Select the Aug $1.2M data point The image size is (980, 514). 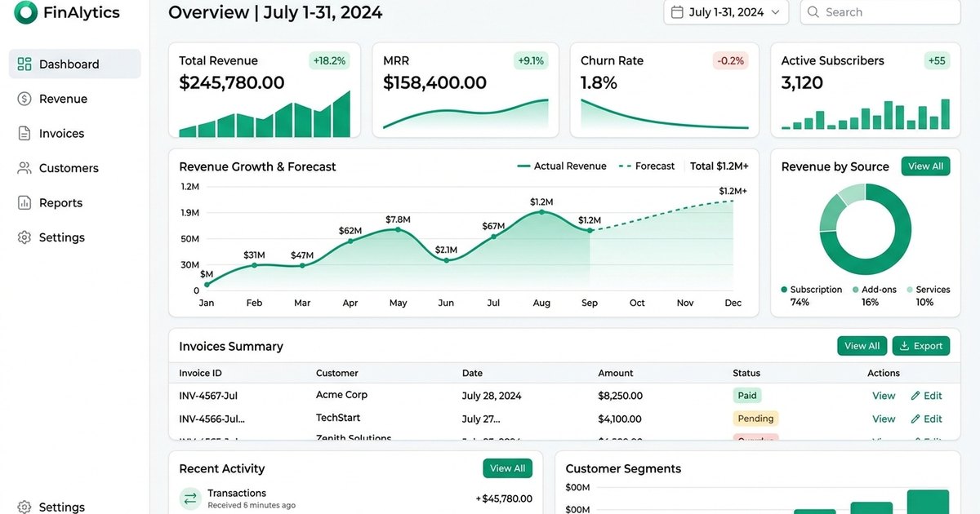541,212
